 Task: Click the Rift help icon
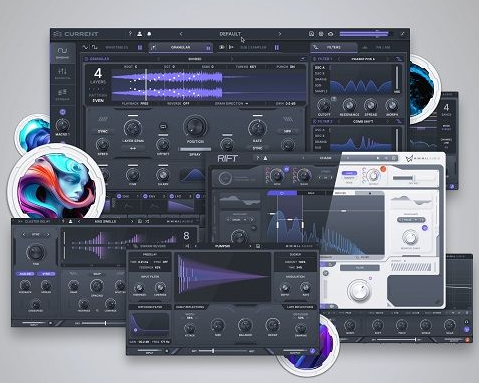click(258, 158)
